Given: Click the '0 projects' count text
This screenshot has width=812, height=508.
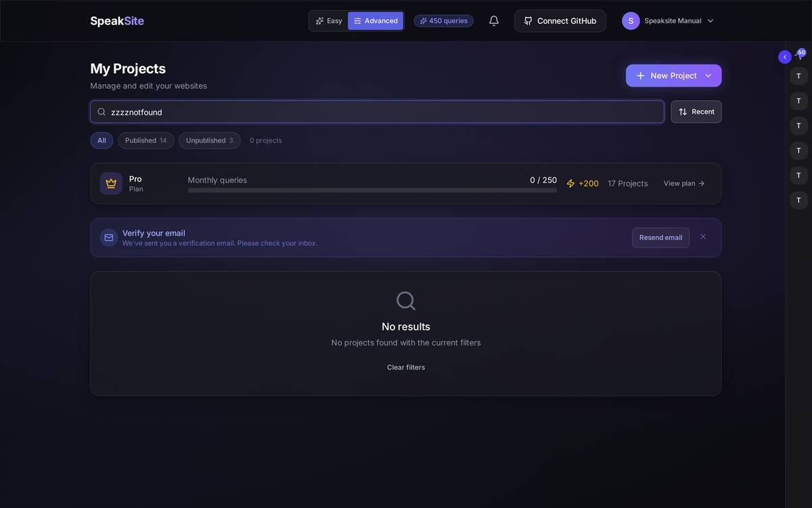Looking at the screenshot, I should point(266,140).
